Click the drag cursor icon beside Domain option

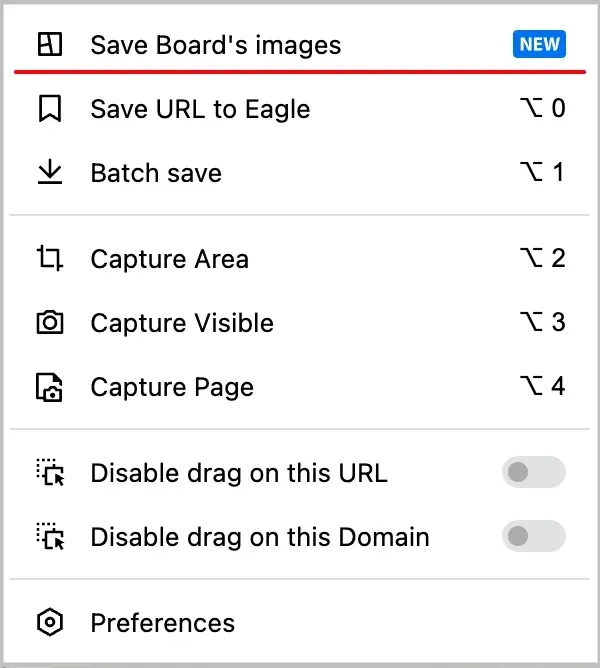pyautogui.click(x=50, y=536)
